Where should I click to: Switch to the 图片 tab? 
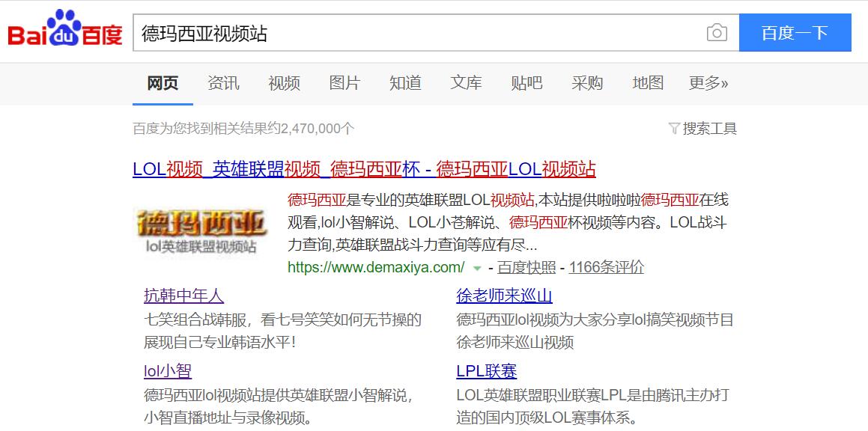(x=345, y=83)
